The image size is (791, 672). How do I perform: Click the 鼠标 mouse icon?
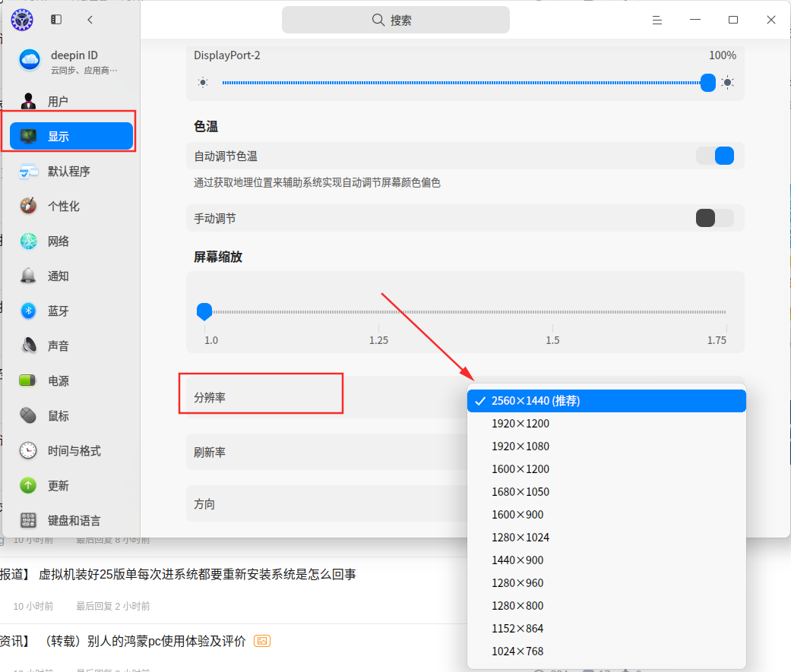point(28,415)
